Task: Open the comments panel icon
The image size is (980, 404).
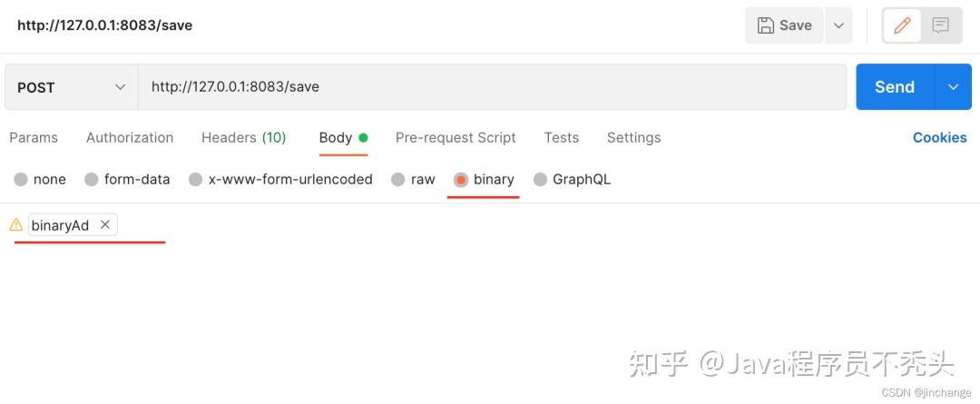Action: (941, 25)
